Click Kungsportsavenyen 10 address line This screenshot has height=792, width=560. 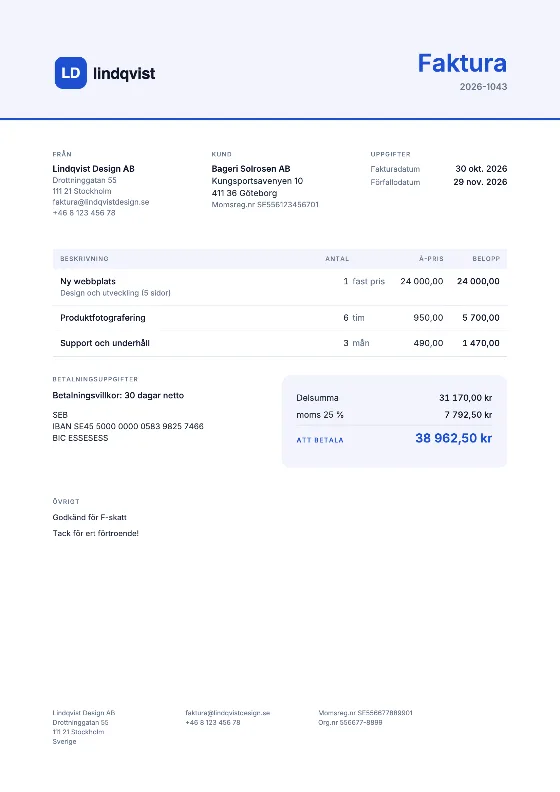257,181
